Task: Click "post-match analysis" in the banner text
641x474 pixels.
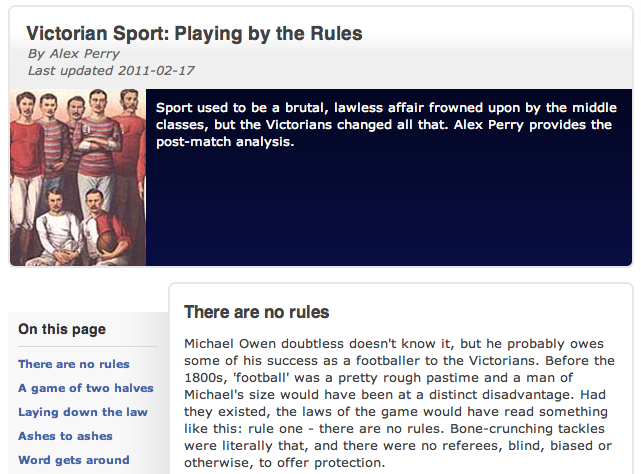Action: (x=224, y=142)
